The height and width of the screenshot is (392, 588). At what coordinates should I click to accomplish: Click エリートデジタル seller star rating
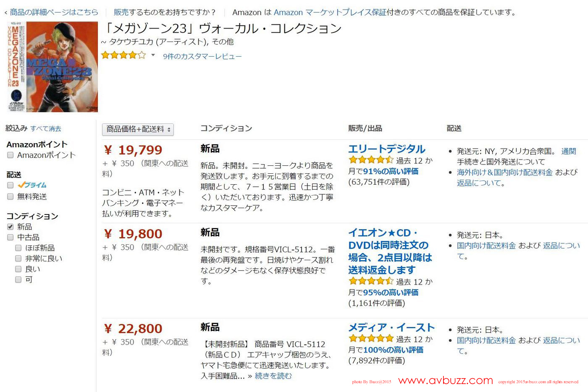[370, 160]
